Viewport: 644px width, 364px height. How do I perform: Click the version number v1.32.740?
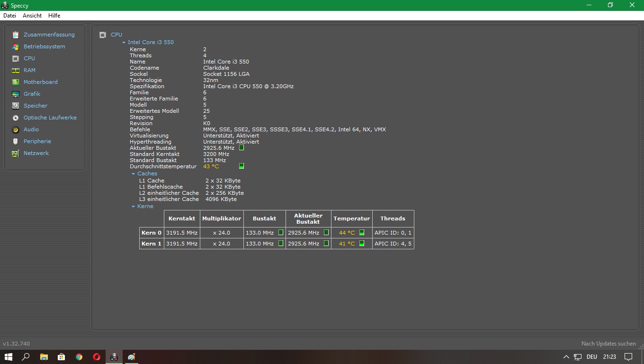point(16,344)
